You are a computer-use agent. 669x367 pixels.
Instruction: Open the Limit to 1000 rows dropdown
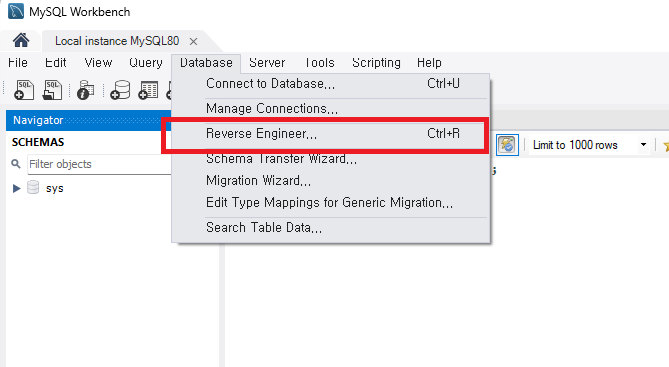pyautogui.click(x=643, y=145)
